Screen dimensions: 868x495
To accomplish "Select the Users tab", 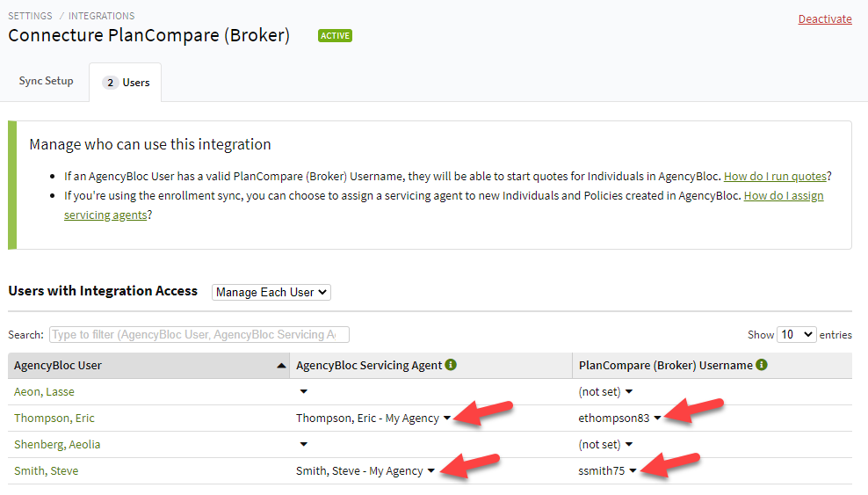I will tap(126, 83).
